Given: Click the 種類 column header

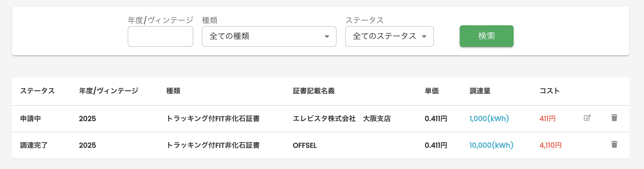Looking at the screenshot, I should pos(173,91).
